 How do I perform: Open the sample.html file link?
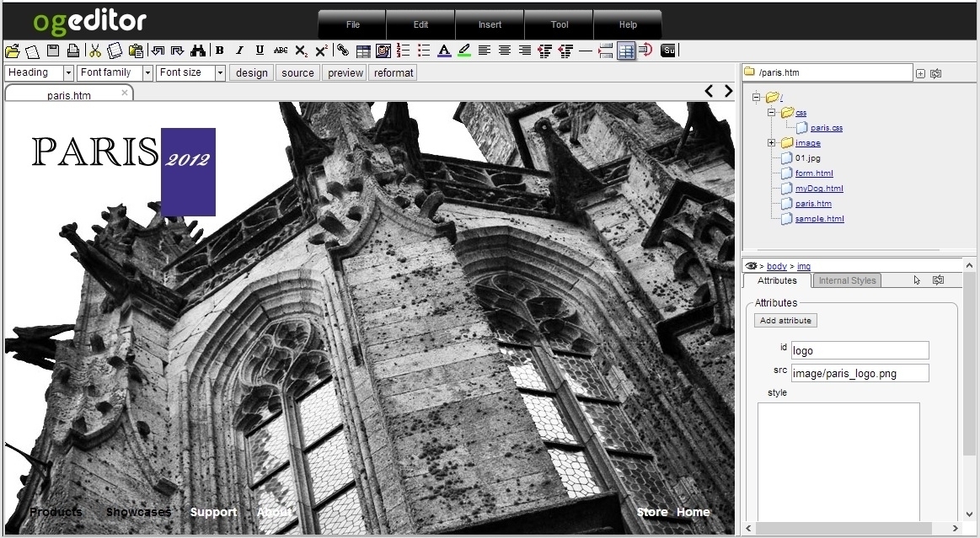(819, 219)
